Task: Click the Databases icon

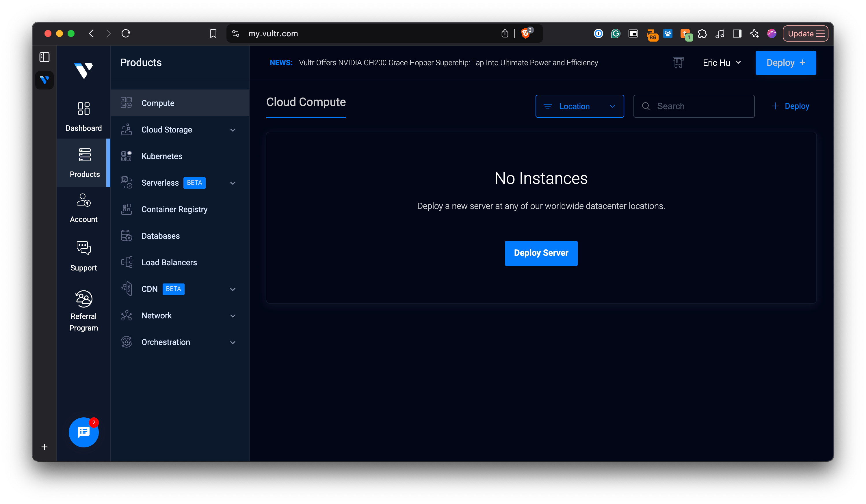Action: pos(126,236)
